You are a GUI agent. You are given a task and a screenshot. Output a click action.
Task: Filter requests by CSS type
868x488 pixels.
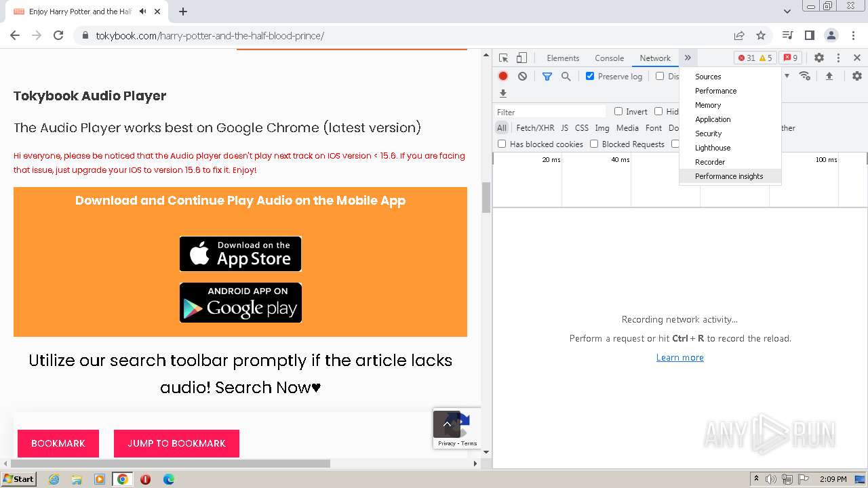coord(582,127)
